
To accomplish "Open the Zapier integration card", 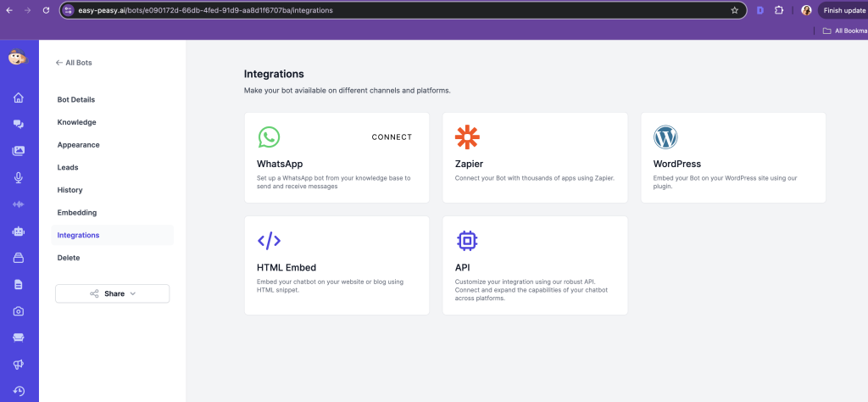I will (x=535, y=158).
